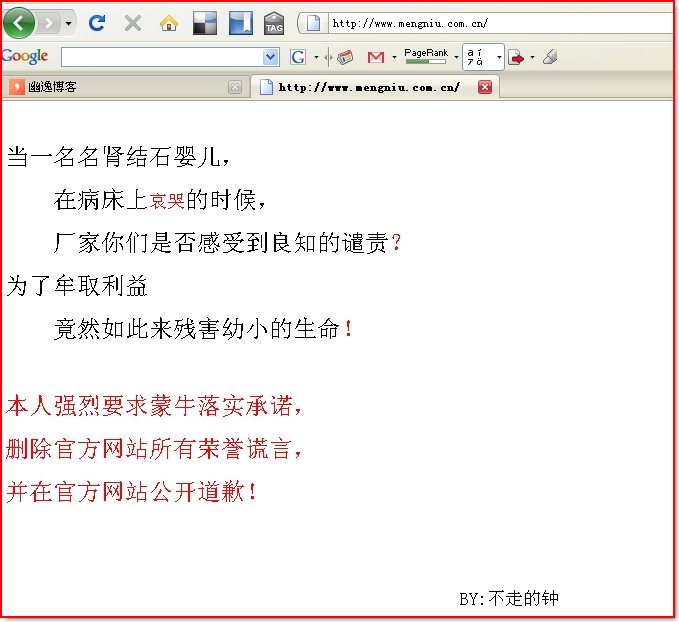Expand the translate icon dropdown arrow
Viewport: 679px width, 622px height.
click(x=499, y=57)
